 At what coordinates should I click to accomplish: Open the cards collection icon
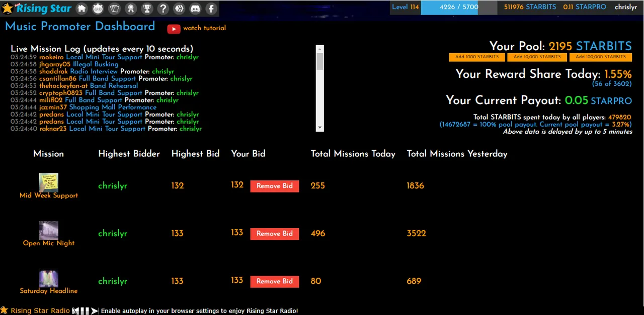coord(115,9)
